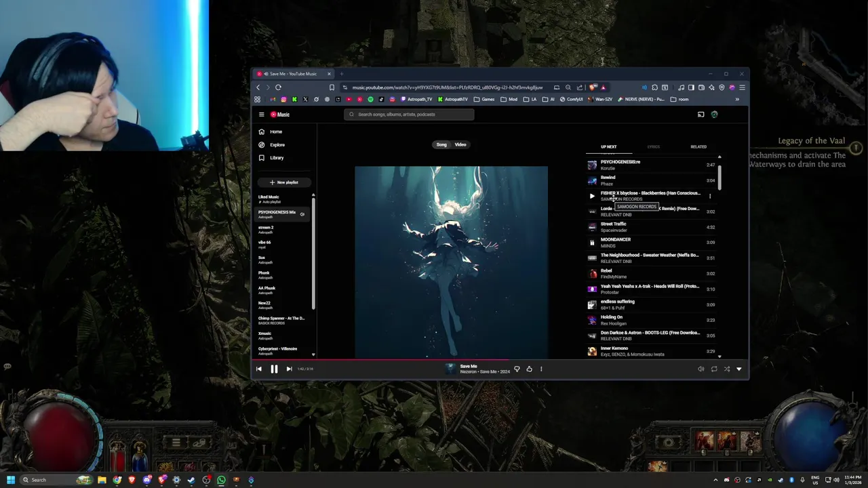Open the vibe 66 playlist
The image size is (868, 488).
tap(281, 245)
